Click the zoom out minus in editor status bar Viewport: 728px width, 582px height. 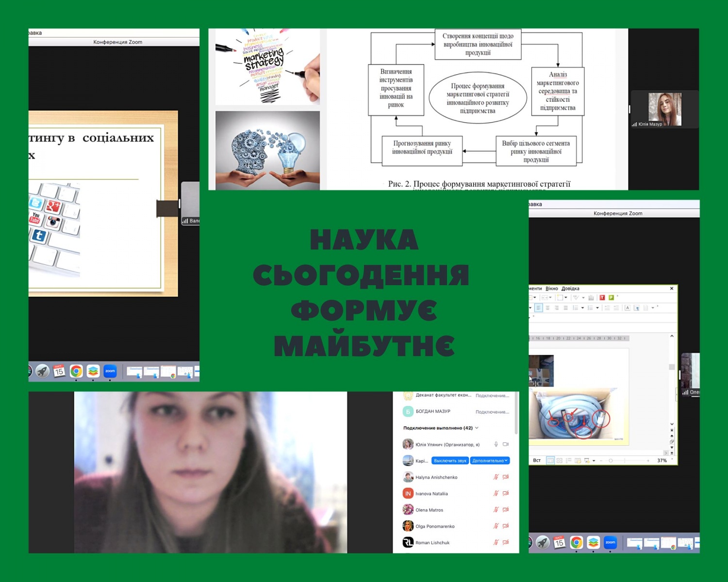point(601,460)
